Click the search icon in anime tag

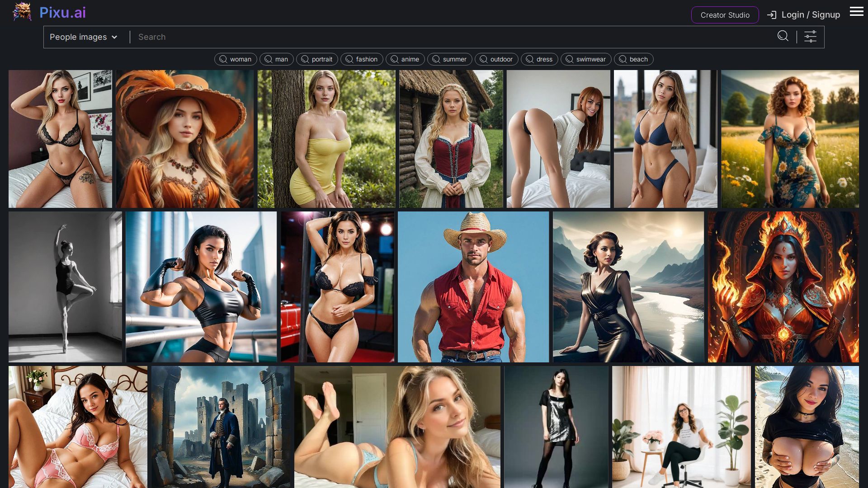(x=394, y=59)
